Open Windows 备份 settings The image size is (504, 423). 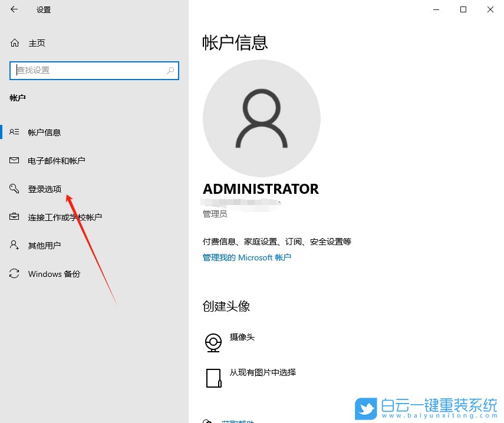tap(54, 273)
